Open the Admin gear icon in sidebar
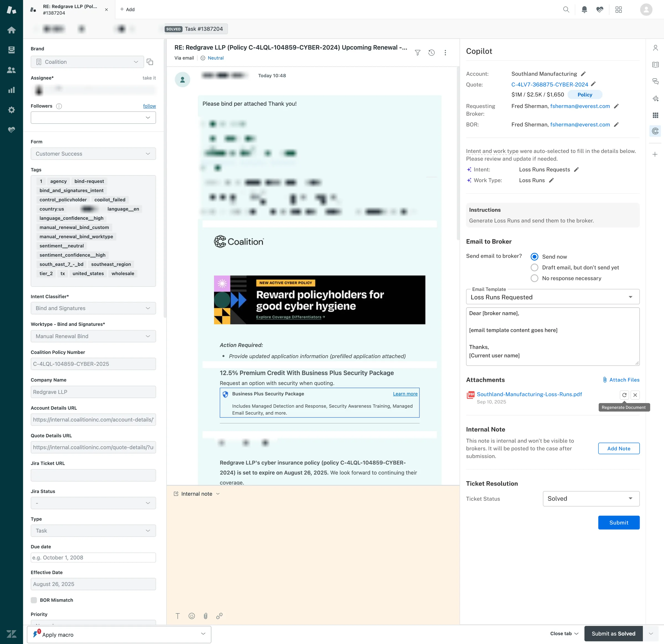The height and width of the screenshot is (644, 664). coord(12,110)
